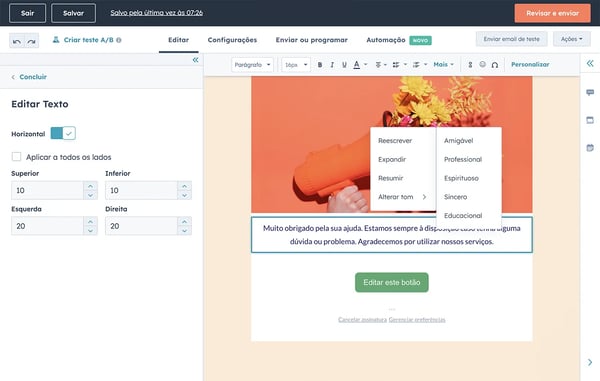
Task: Toggle underline formatting
Action: click(x=344, y=65)
